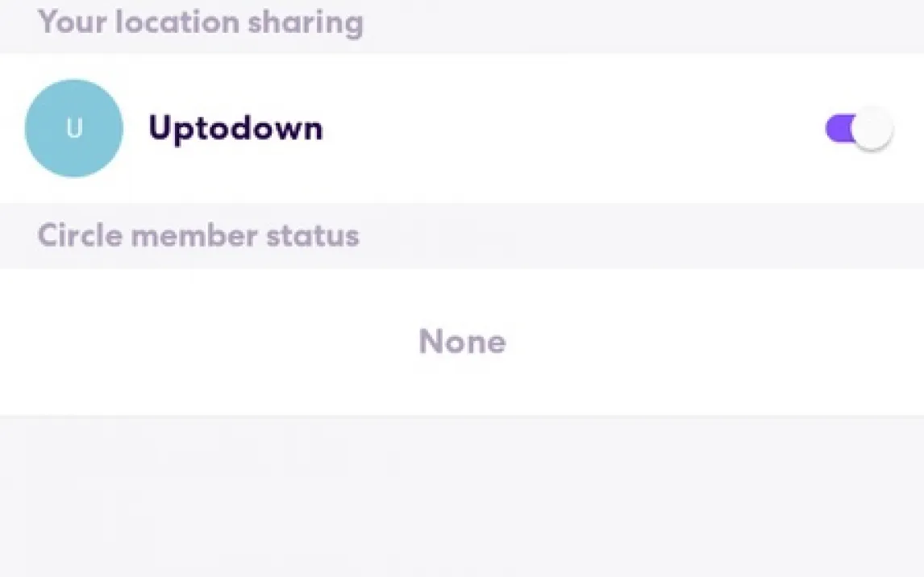924x577 pixels.
Task: Click the word "Circle" in the status header
Action: pos(81,236)
